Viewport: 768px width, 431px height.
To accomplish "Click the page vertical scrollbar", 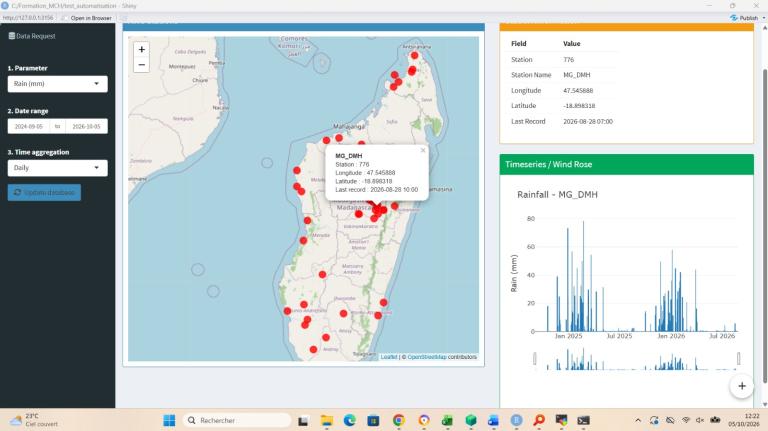I will pos(765,225).
